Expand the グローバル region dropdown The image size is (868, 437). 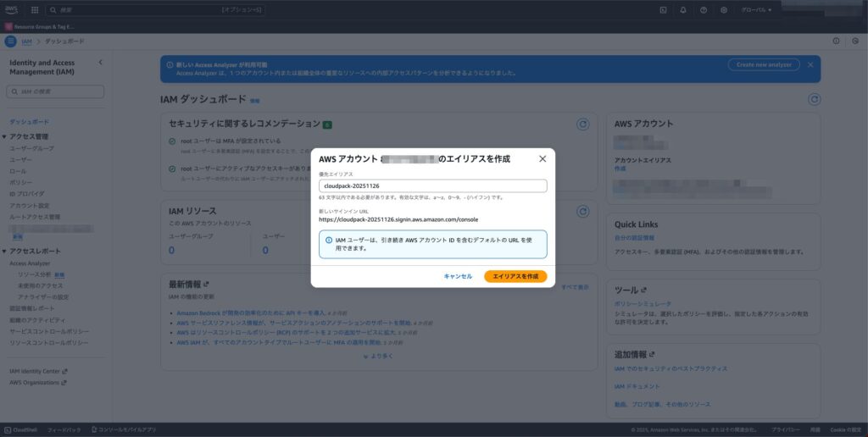[x=757, y=10]
